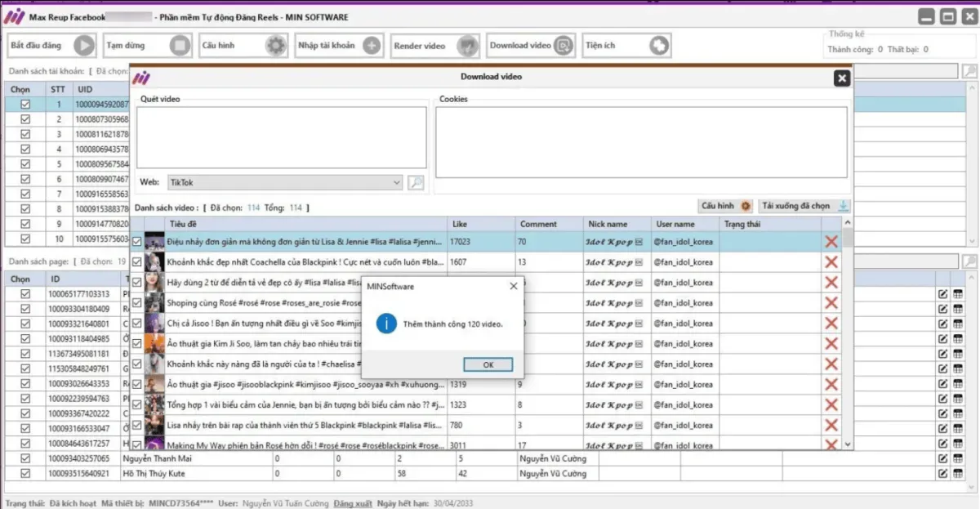Uncheck the page row Nguyễn Thanh Mai
Image resolution: width=980 pixels, height=509 pixels.
pyautogui.click(x=25, y=458)
